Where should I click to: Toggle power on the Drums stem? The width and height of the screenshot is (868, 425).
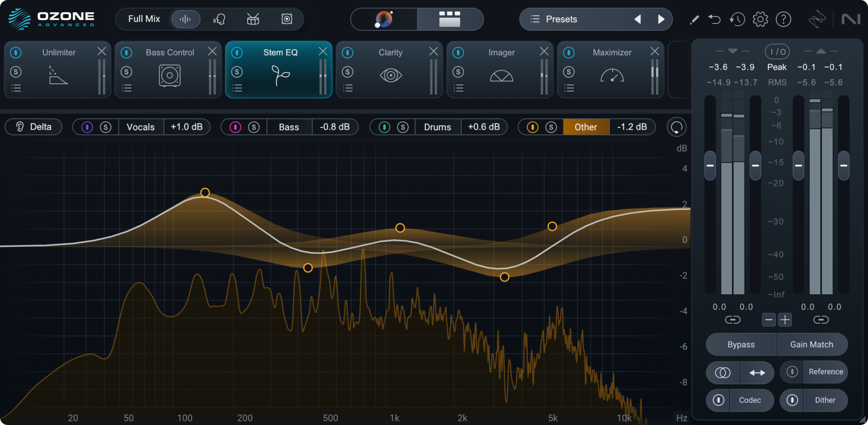(x=384, y=127)
